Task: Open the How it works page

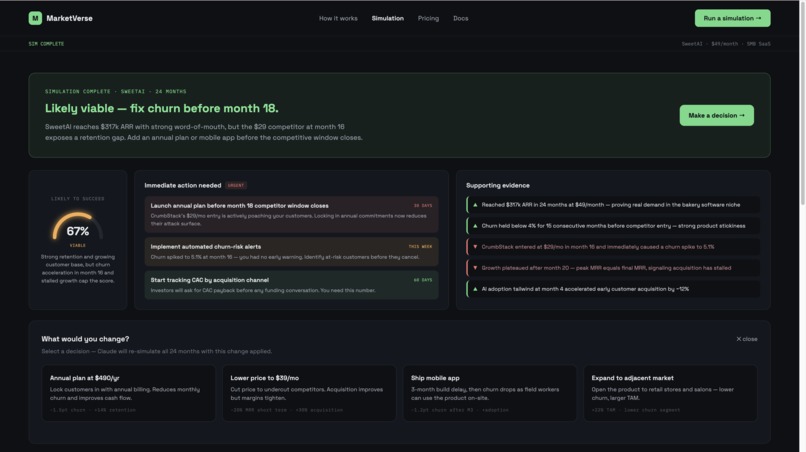Action: point(338,19)
